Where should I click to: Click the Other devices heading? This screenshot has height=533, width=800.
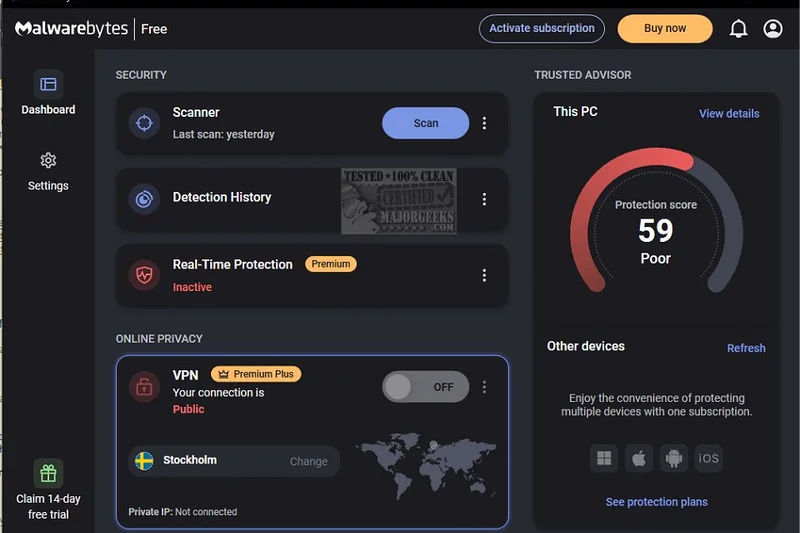(x=586, y=346)
